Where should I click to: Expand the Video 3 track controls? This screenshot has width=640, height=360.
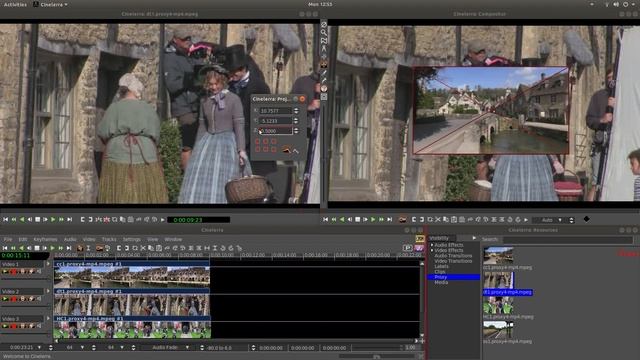point(48,318)
